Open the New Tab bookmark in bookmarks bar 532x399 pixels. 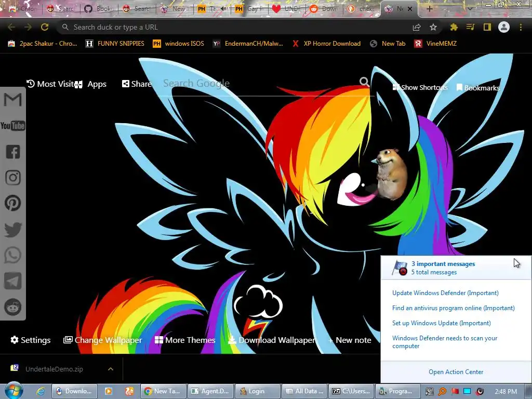(388, 44)
